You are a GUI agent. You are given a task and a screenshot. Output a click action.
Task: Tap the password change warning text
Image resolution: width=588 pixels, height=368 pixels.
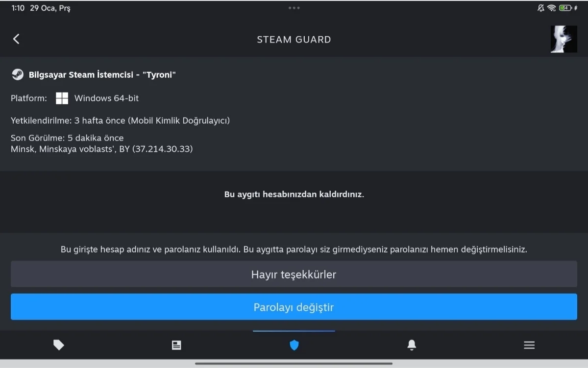pyautogui.click(x=294, y=250)
